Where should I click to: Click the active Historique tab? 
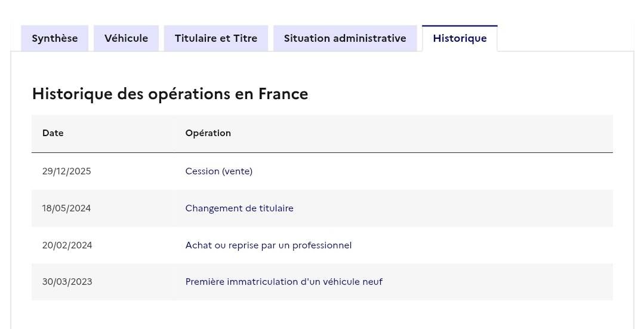point(460,38)
